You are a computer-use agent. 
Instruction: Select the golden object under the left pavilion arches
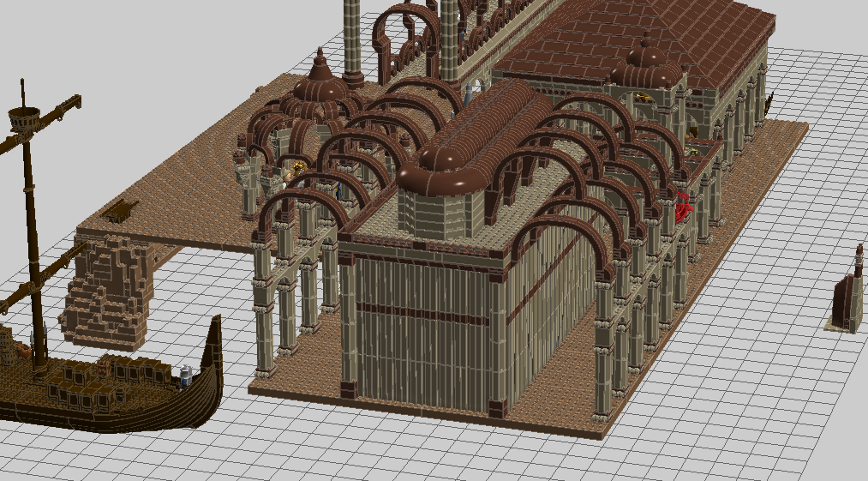pos(299,167)
